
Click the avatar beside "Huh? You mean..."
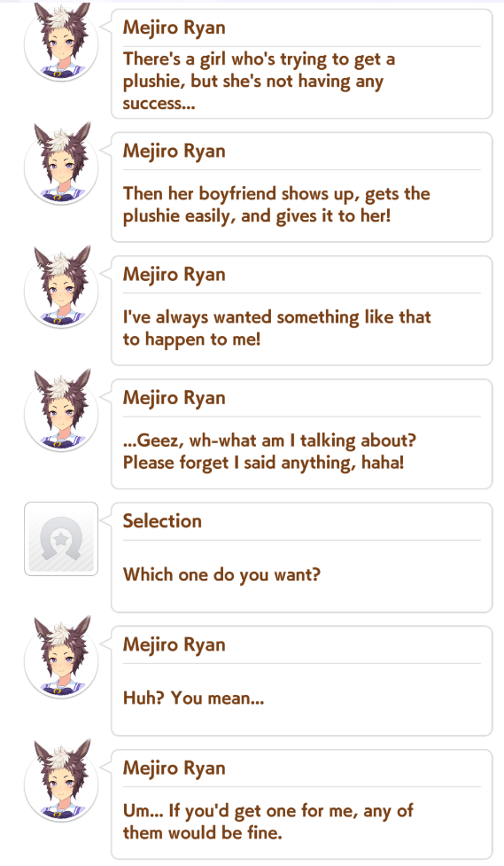61,657
